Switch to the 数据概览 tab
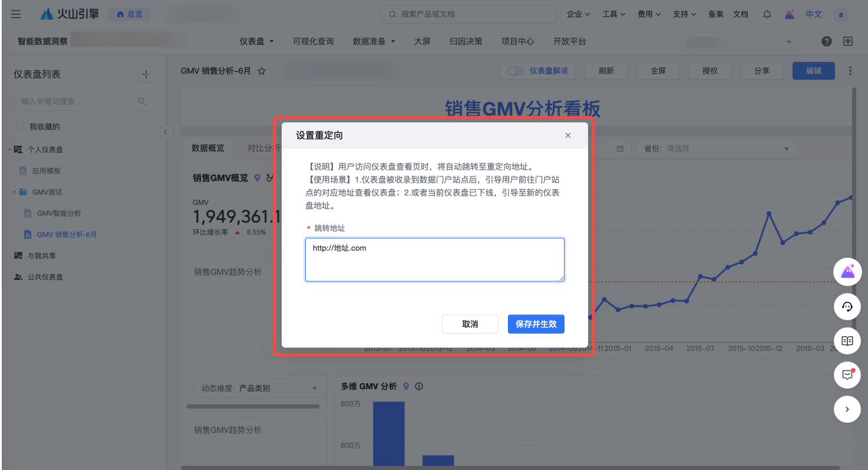The height and width of the screenshot is (470, 868). coord(208,148)
